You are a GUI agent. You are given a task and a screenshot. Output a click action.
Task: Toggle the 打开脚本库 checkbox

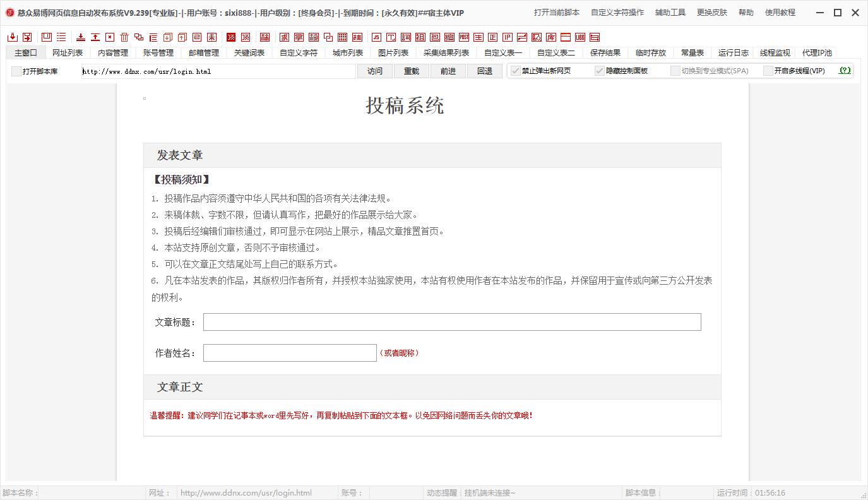pos(16,71)
